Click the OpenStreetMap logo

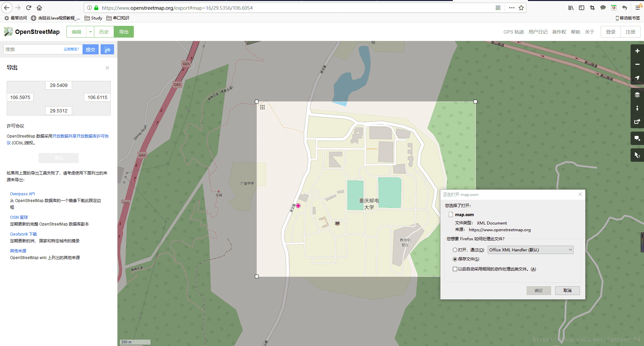coord(32,32)
